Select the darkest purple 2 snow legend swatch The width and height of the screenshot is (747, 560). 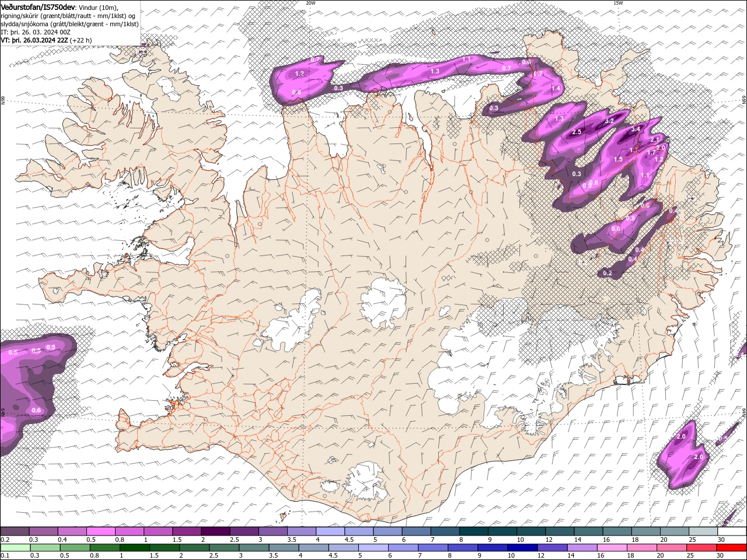215,531
